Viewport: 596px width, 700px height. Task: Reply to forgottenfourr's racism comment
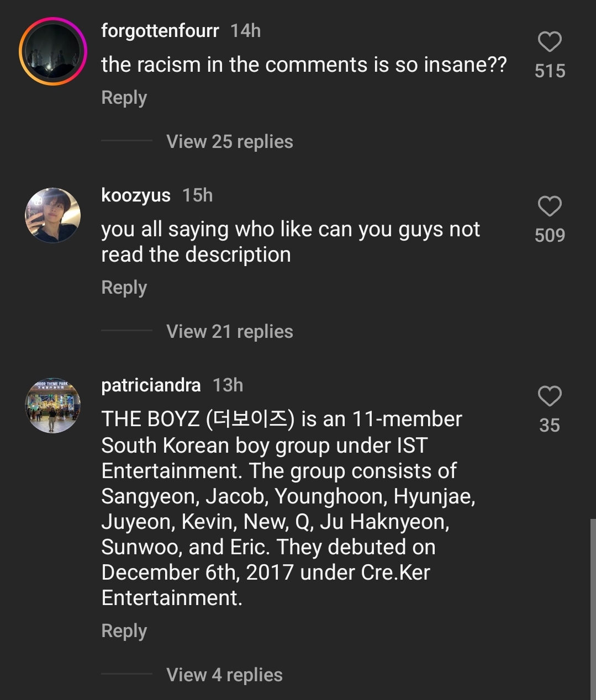click(124, 98)
